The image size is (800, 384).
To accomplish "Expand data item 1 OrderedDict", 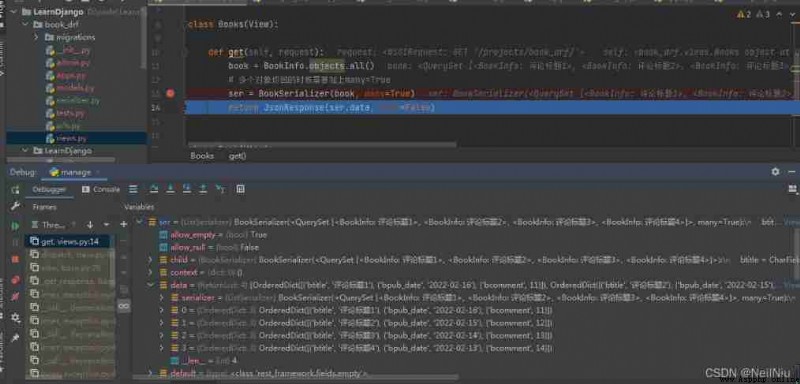I will pos(161,323).
